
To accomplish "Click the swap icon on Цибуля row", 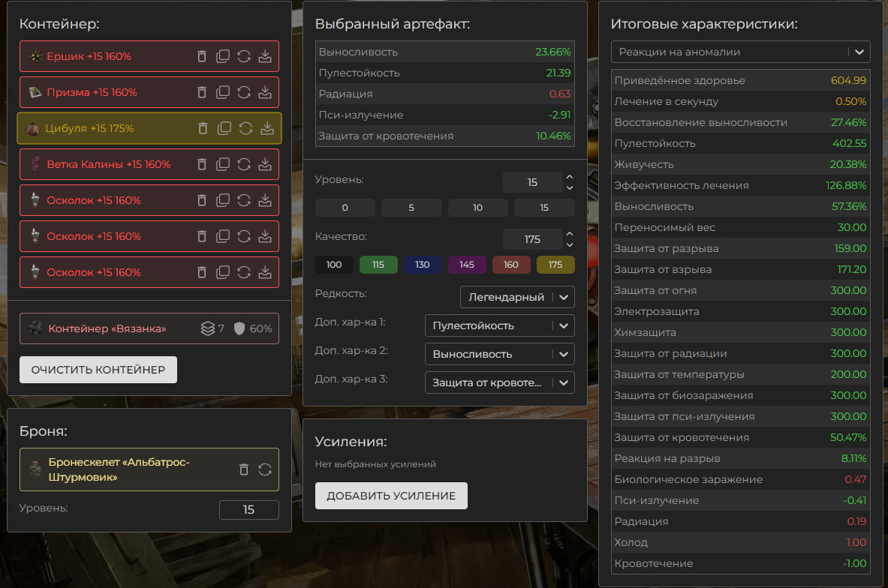I will pyautogui.click(x=245, y=128).
